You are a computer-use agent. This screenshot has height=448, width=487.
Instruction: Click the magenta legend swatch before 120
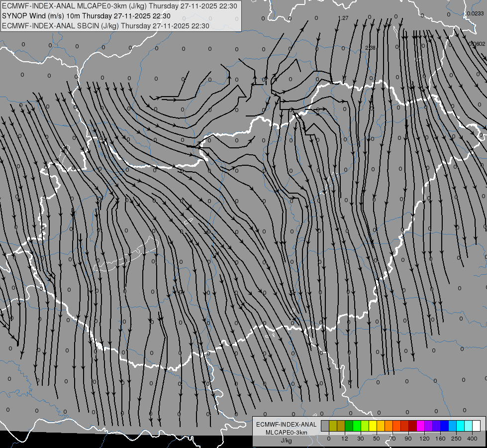pyautogui.click(x=421, y=426)
